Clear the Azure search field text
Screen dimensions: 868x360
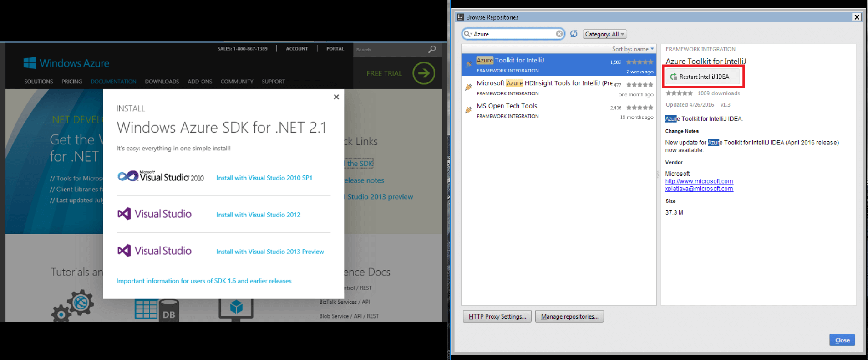(x=559, y=34)
